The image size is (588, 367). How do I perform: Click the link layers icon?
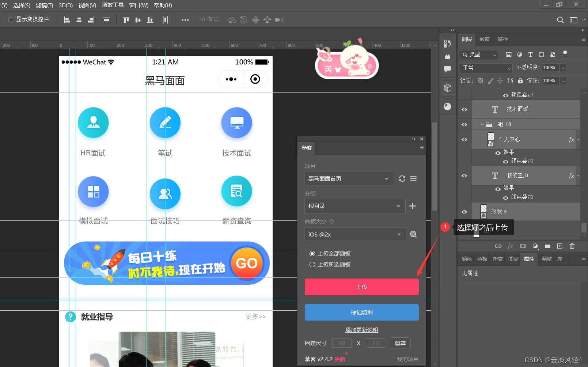tap(498, 246)
